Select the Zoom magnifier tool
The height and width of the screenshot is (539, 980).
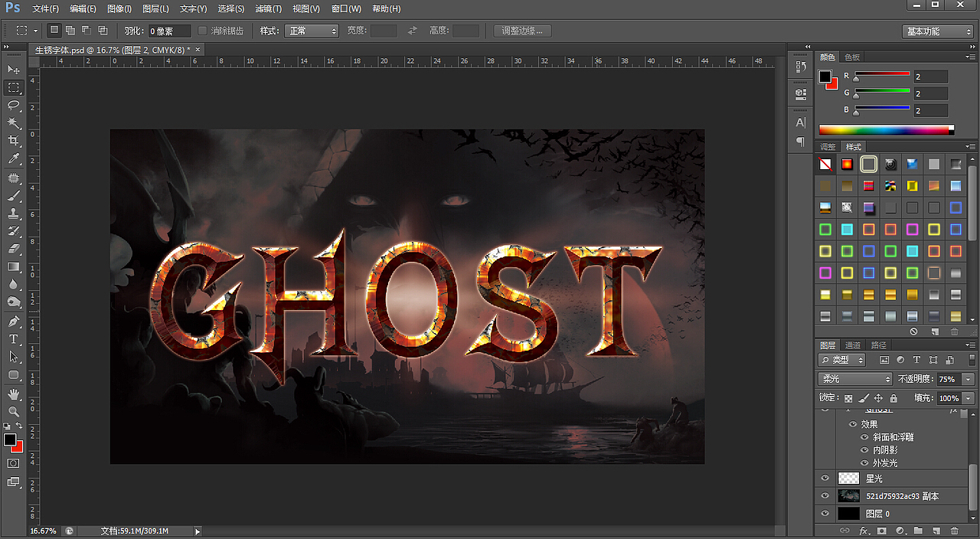click(x=14, y=411)
